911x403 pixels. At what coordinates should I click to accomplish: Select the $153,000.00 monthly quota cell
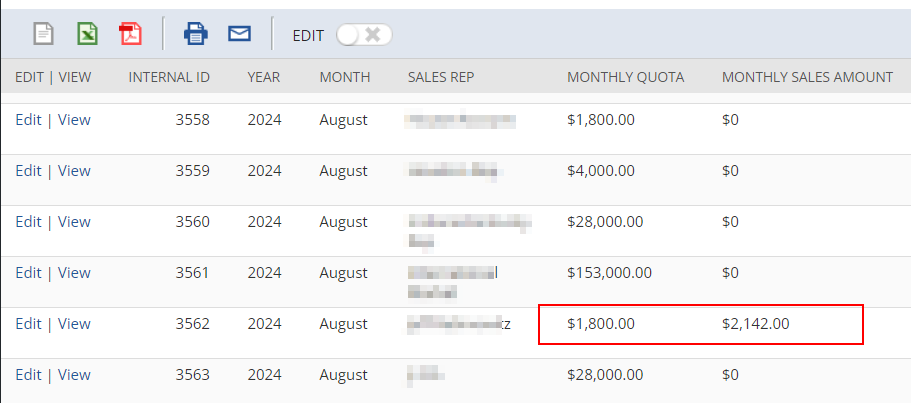[609, 273]
